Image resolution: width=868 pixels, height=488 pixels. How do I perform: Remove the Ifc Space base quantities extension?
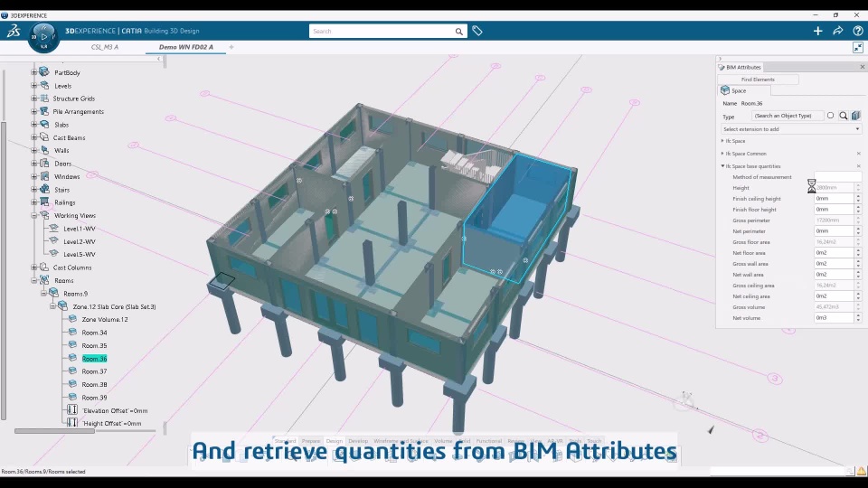859,166
